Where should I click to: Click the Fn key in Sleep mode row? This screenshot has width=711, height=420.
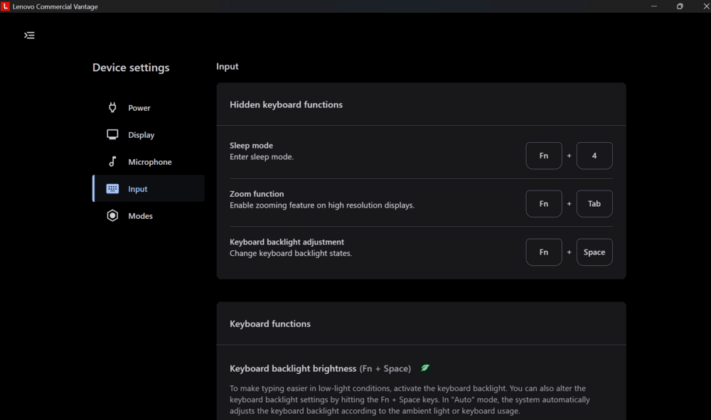tap(544, 156)
